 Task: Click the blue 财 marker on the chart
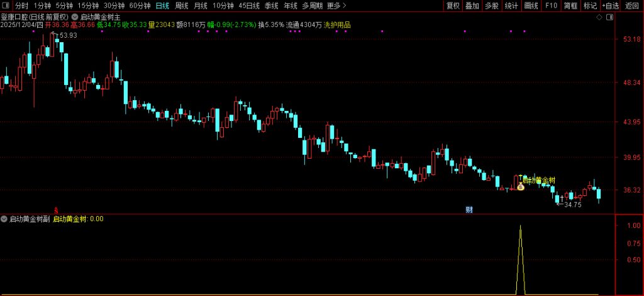click(469, 209)
